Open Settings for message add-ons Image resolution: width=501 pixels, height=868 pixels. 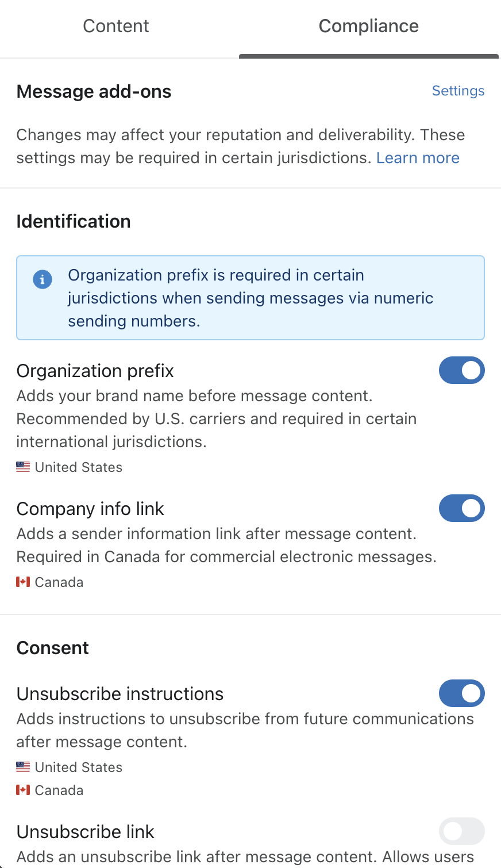pos(458,91)
